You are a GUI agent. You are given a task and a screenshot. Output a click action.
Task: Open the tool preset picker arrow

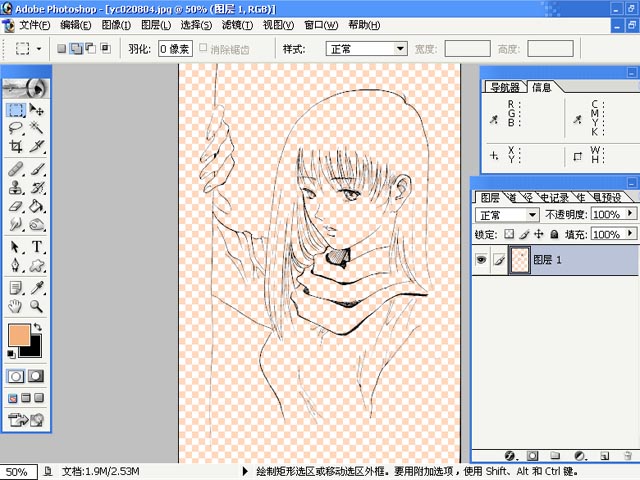39,49
